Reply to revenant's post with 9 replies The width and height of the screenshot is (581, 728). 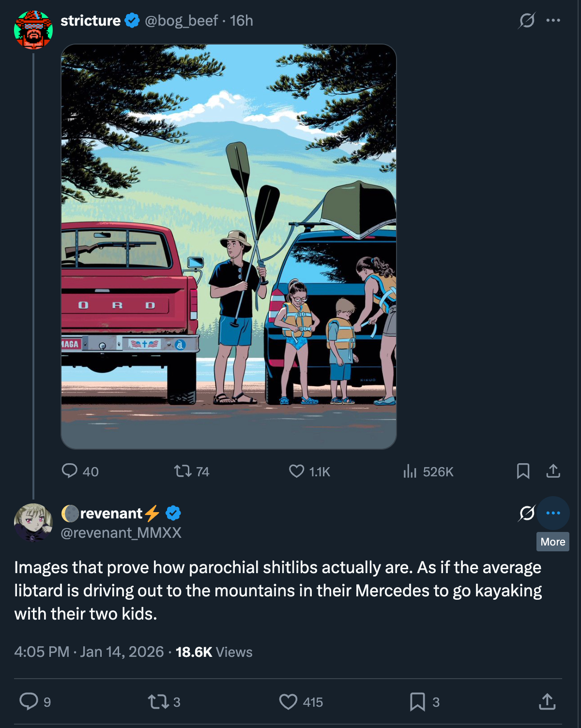29,701
